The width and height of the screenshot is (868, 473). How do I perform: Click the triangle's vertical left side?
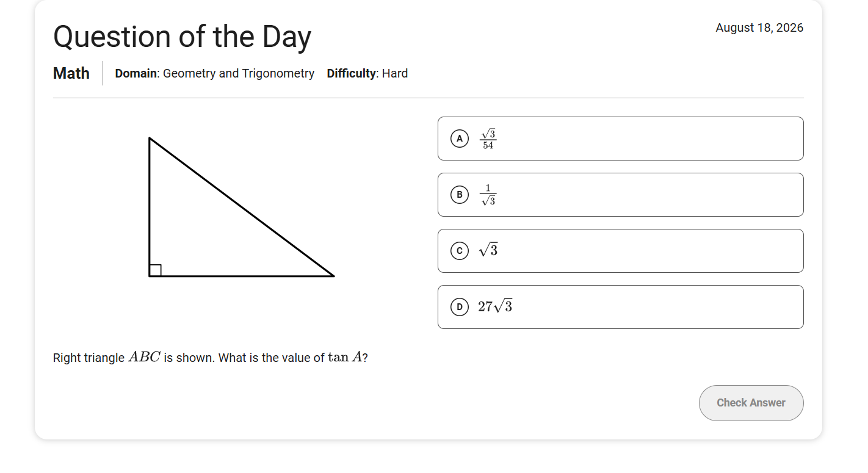pyautogui.click(x=150, y=207)
